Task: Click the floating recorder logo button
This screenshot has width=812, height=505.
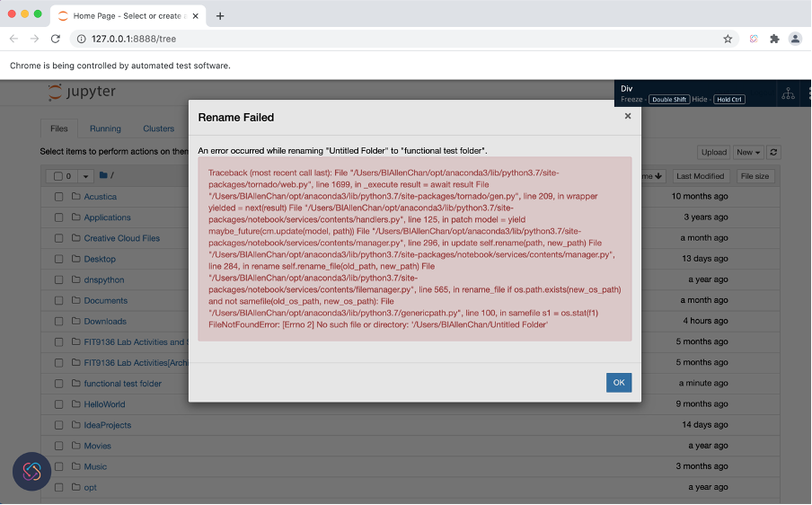Action: click(31, 472)
